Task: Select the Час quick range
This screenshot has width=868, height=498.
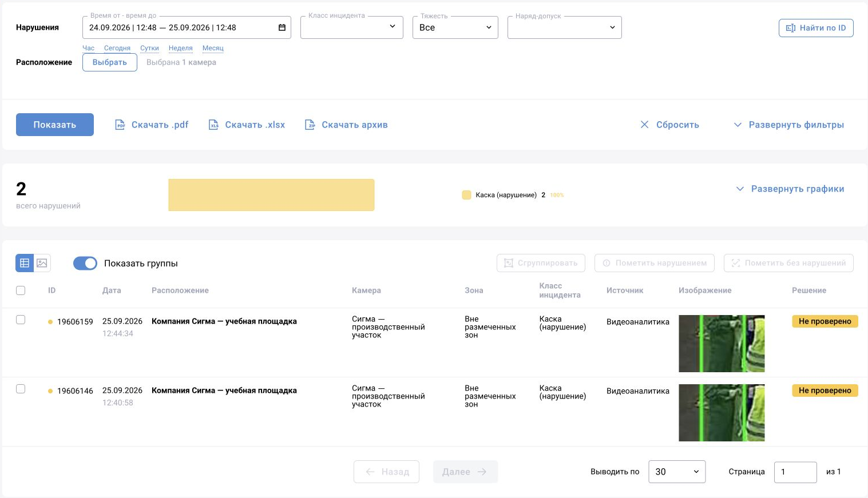Action: [x=88, y=48]
